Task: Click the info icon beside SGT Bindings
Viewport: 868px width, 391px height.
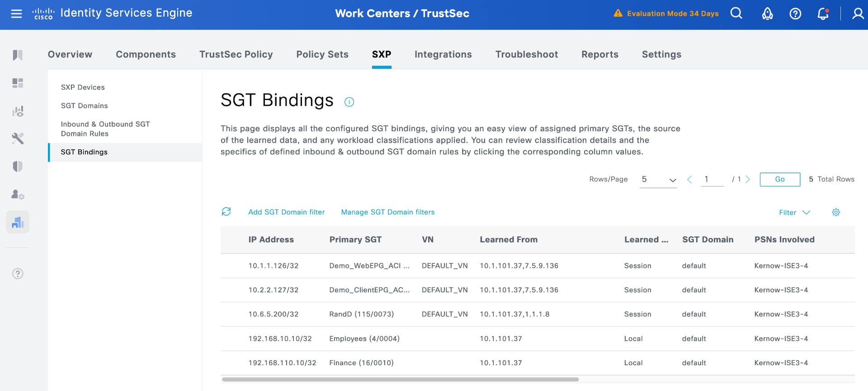Action: pos(349,102)
